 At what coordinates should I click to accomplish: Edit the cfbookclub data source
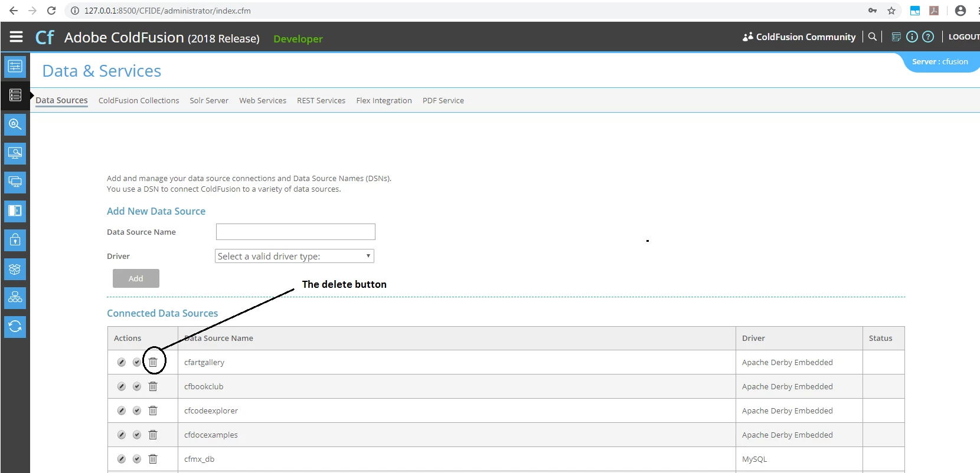coord(122,386)
